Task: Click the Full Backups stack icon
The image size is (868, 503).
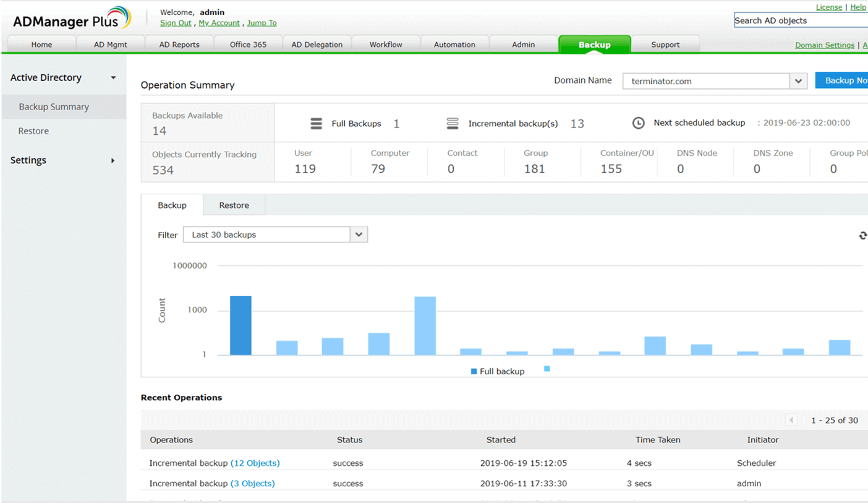Action: 316,124
